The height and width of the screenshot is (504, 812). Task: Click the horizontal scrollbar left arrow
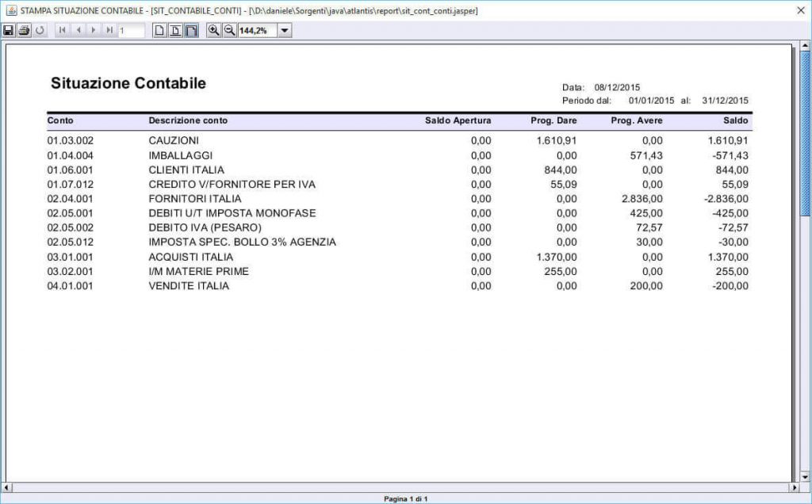point(7,487)
